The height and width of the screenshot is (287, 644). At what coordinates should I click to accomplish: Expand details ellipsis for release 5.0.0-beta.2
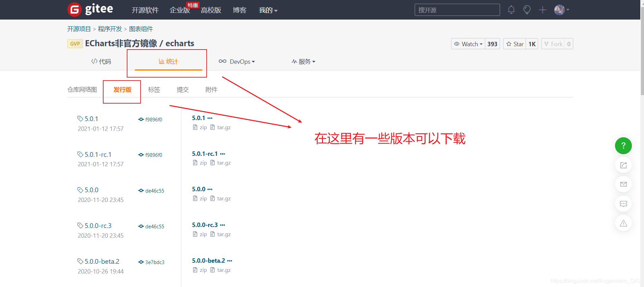(x=230, y=261)
